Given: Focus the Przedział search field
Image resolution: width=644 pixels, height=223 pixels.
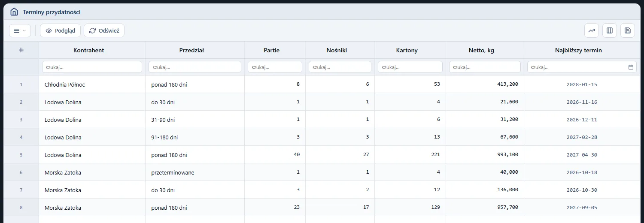Looking at the screenshot, I should click(195, 67).
